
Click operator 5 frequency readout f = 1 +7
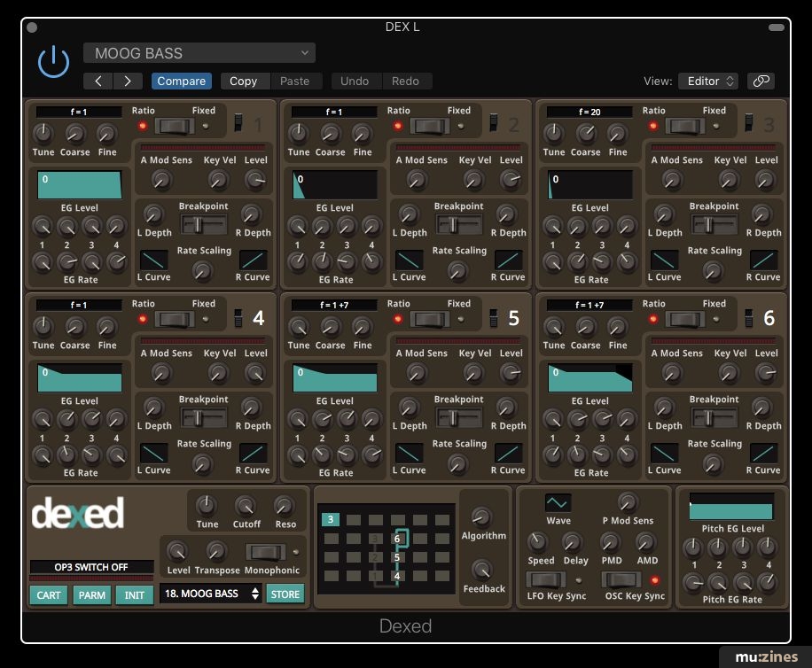(x=334, y=305)
